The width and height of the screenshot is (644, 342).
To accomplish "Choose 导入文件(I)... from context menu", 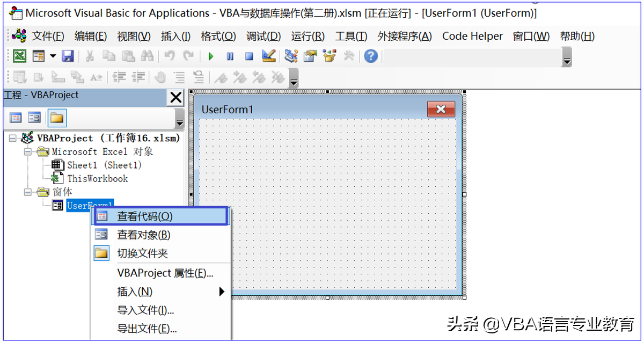I will (160, 310).
